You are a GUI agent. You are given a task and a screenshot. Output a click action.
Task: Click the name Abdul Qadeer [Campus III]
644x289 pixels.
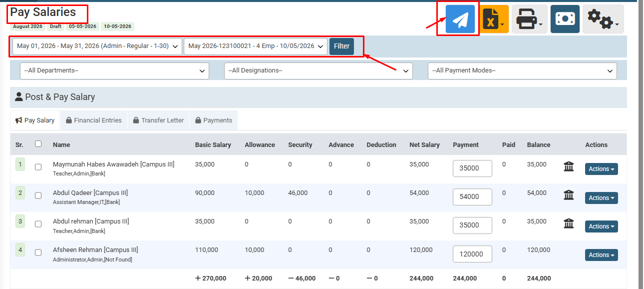(x=90, y=193)
